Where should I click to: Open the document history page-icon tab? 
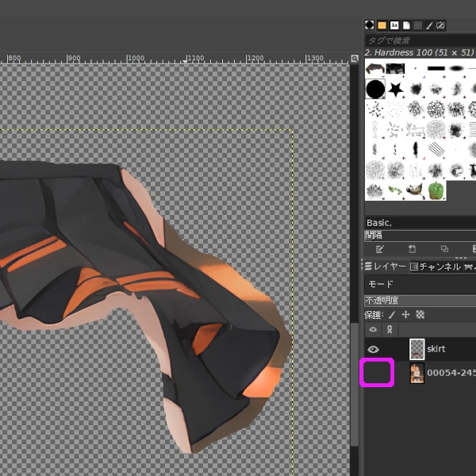(406, 25)
